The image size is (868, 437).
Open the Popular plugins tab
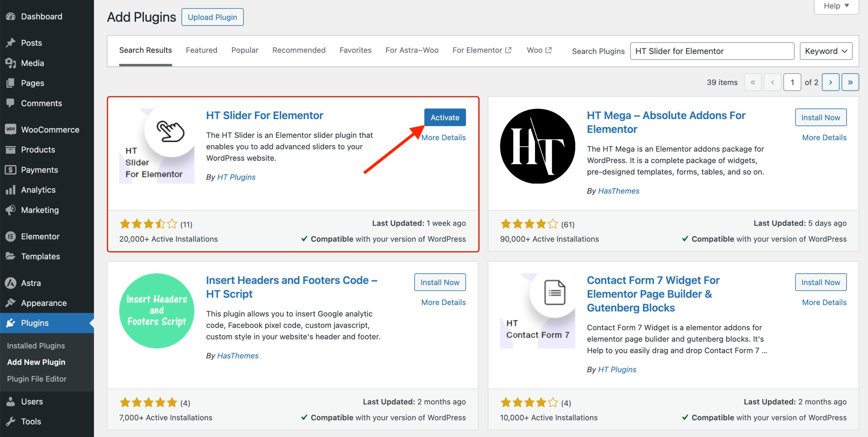(244, 50)
